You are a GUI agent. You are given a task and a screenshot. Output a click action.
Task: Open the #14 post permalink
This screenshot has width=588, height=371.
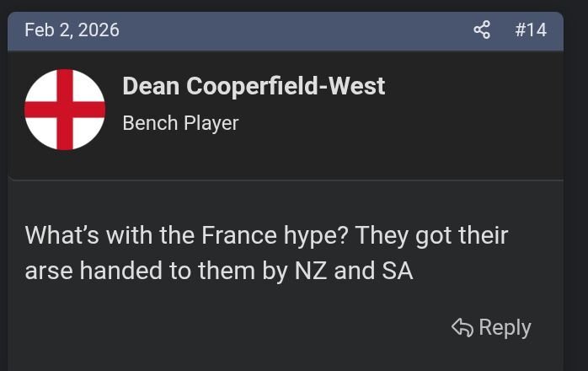coord(531,30)
